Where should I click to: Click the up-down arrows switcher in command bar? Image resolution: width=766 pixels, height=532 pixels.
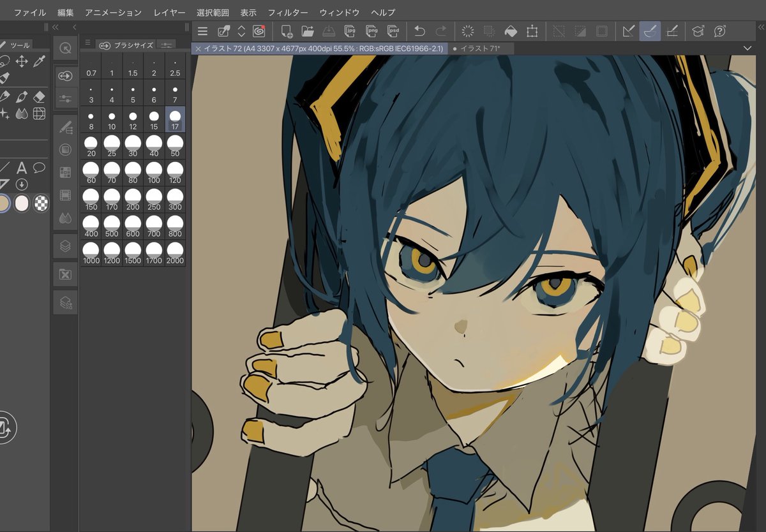point(241,31)
